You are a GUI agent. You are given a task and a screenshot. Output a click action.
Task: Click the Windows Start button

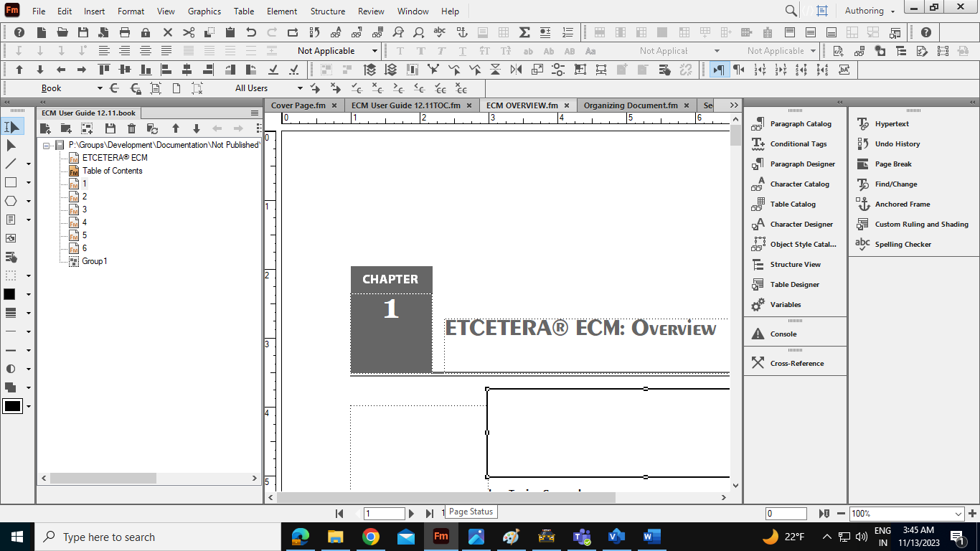click(17, 537)
